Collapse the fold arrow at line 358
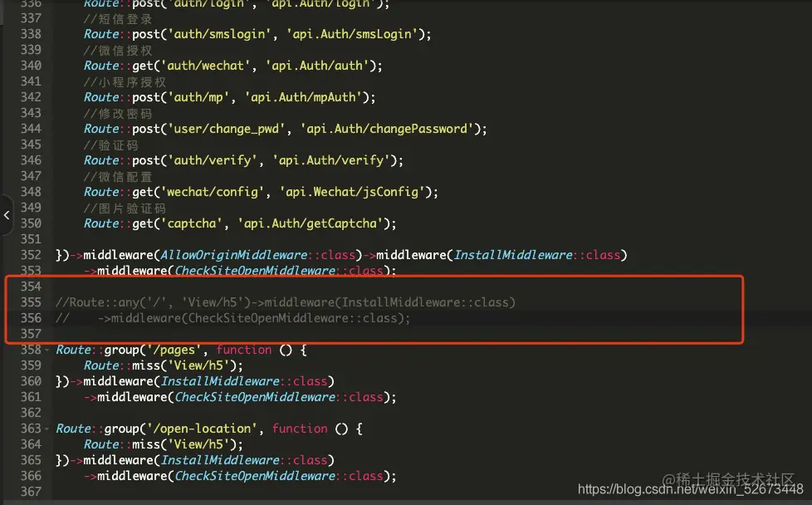 point(47,351)
